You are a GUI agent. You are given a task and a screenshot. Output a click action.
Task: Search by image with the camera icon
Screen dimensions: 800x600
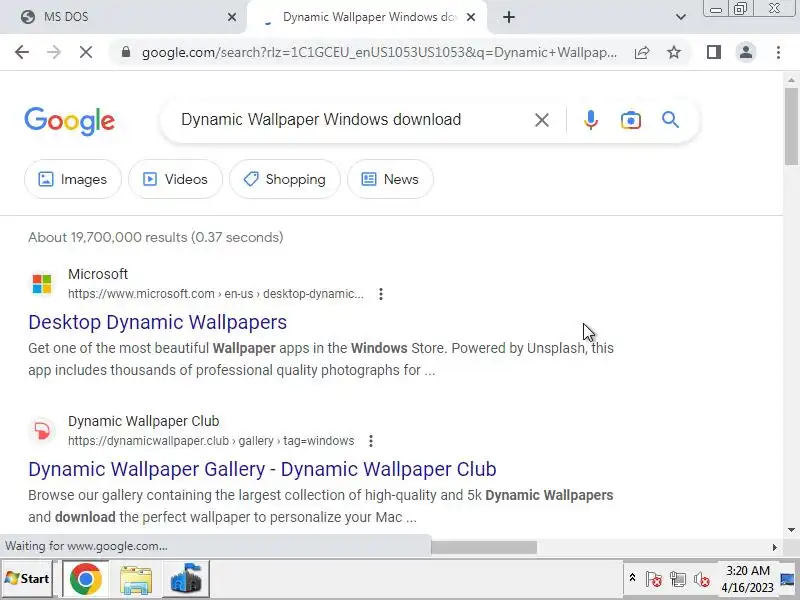click(x=631, y=120)
